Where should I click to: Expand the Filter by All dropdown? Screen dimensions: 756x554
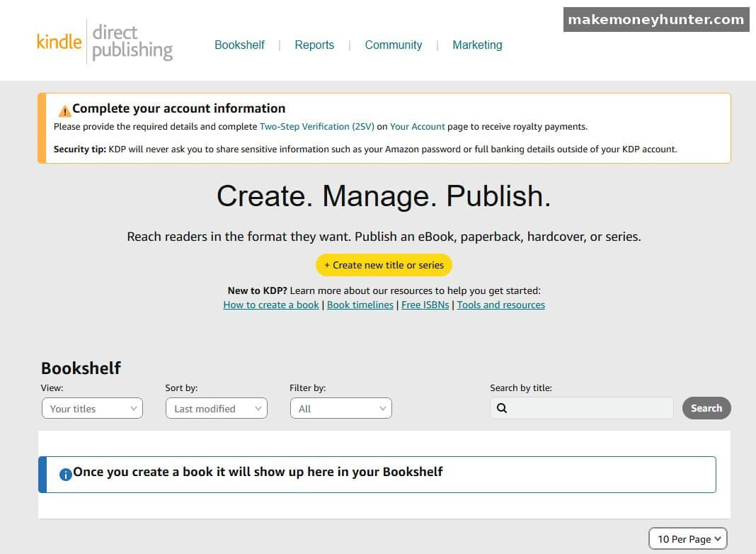(341, 408)
